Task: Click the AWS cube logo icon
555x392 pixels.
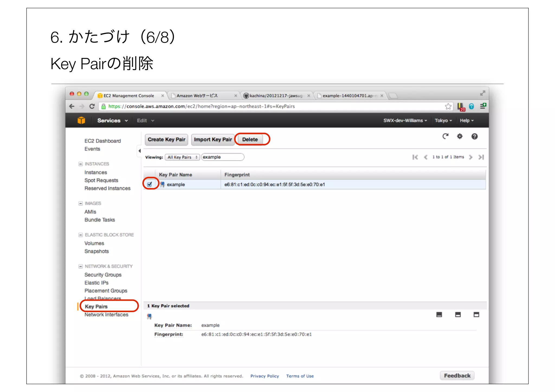Action: pyautogui.click(x=81, y=120)
